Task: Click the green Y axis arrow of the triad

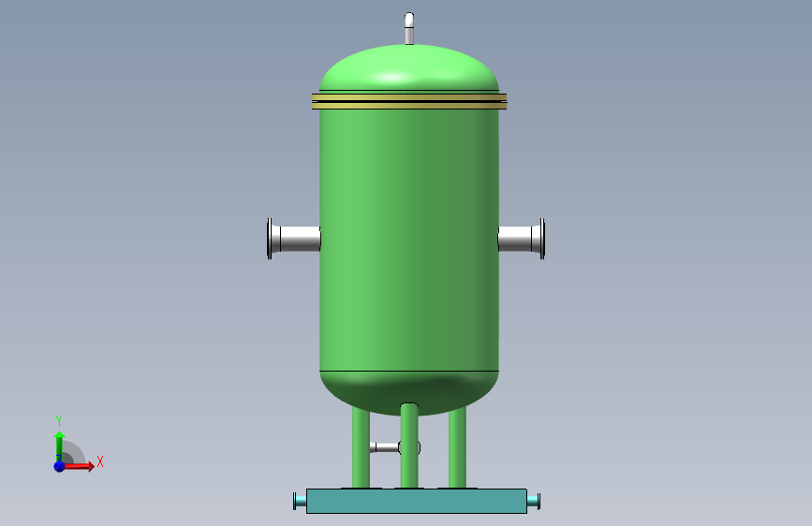Action: (60, 446)
